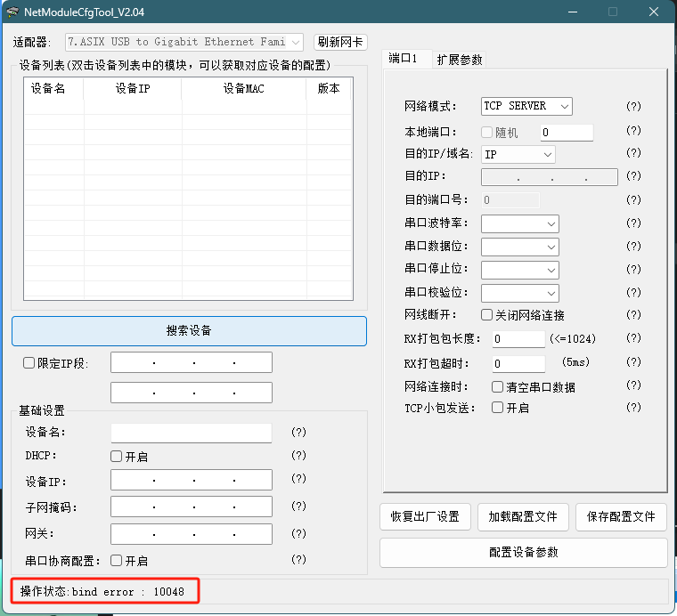
Task: Open help (?) for 目的IP/域名
Action: click(x=633, y=153)
